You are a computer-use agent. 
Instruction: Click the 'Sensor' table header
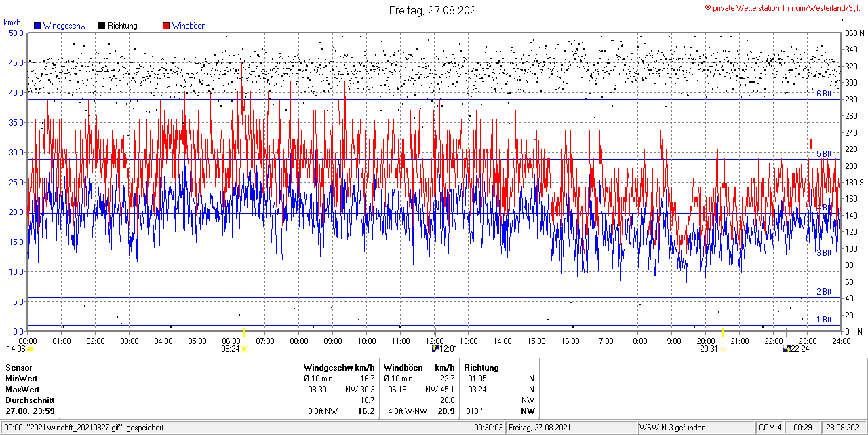click(18, 367)
